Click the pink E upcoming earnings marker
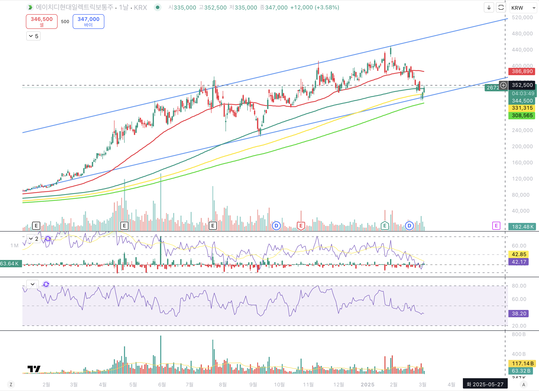Screen dimensions: 539x392 (496, 226)
